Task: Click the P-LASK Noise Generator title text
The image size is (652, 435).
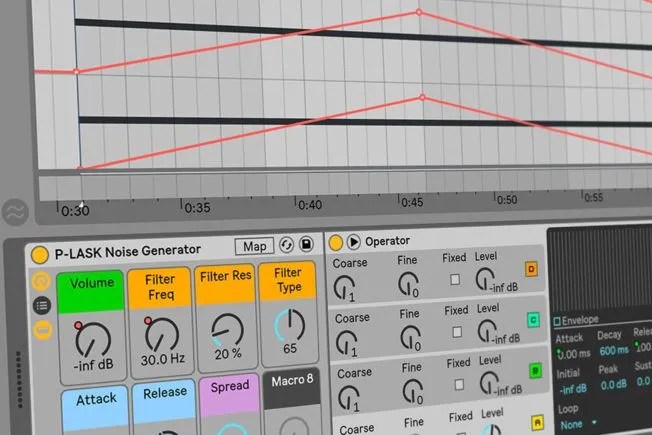Action: [128, 251]
